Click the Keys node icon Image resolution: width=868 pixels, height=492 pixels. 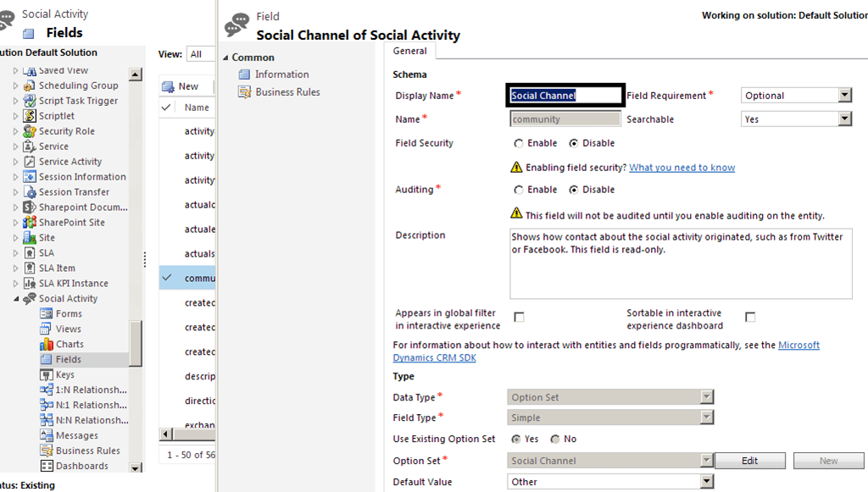click(47, 375)
